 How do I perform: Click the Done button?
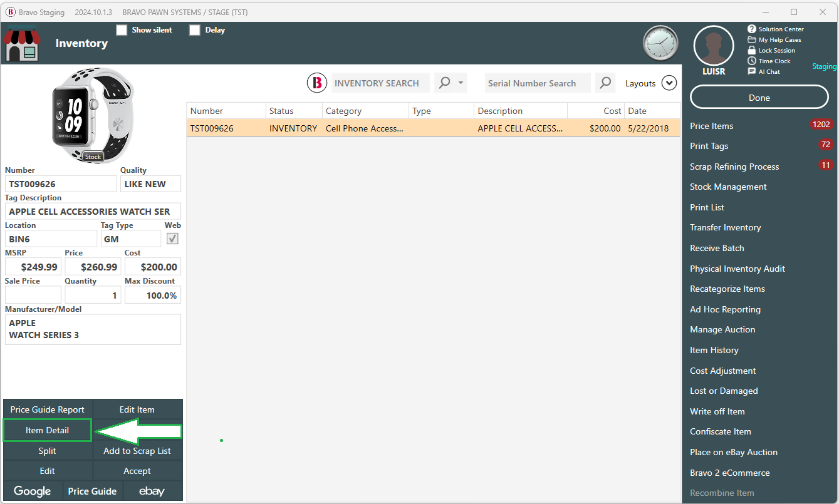pos(759,97)
